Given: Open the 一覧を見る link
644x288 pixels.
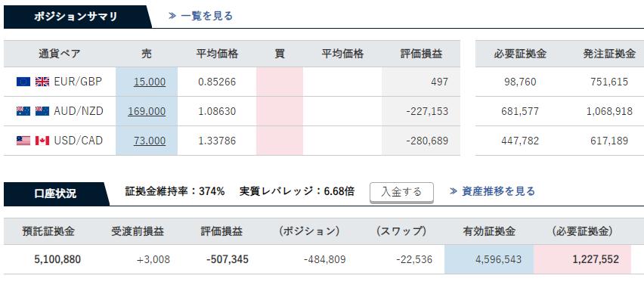Looking at the screenshot, I should 206,16.
